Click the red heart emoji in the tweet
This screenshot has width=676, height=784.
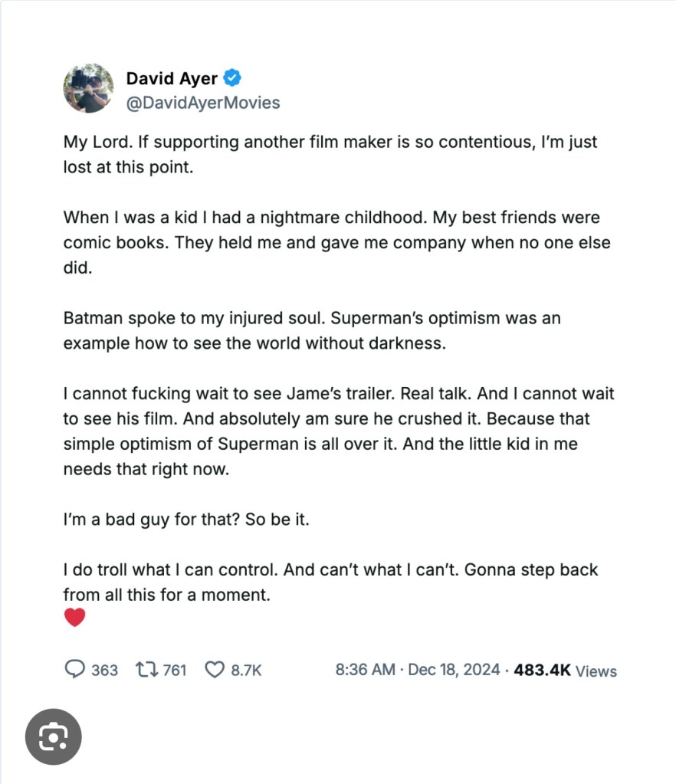74,617
